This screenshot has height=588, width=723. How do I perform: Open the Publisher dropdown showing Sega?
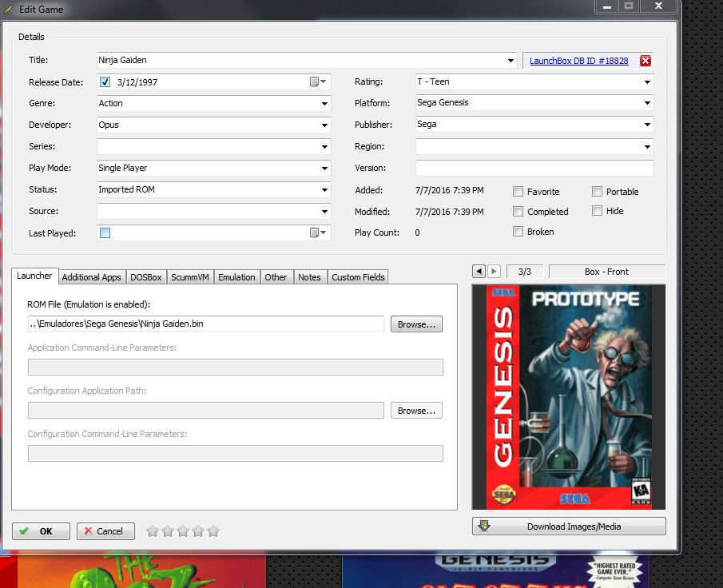pos(647,125)
